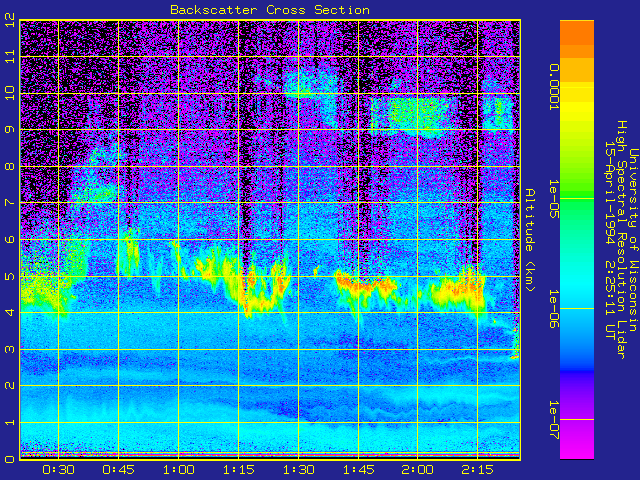Click the altitude label 7
Screen dimensions: 640x480
pos(10,202)
